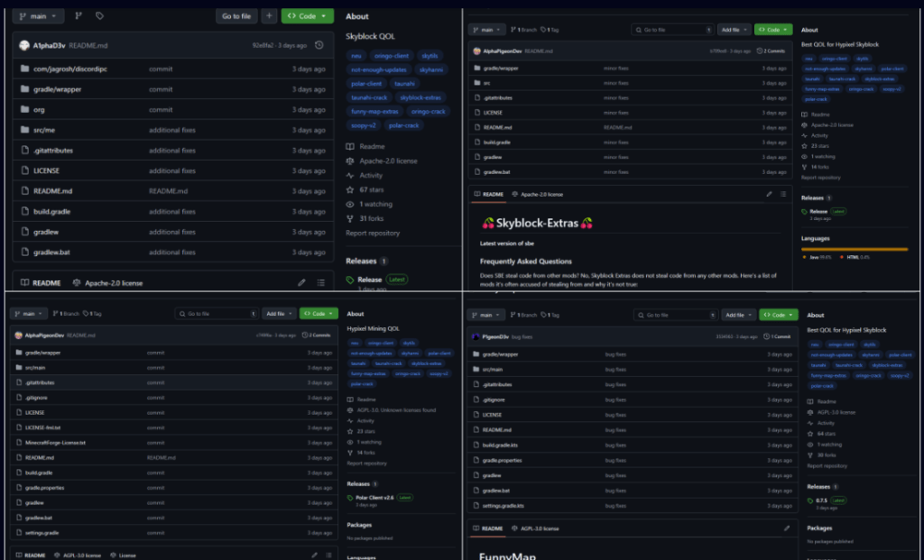Open 1 Branch link in Skyblock-Extras repo
924x560 pixels.
523,30
